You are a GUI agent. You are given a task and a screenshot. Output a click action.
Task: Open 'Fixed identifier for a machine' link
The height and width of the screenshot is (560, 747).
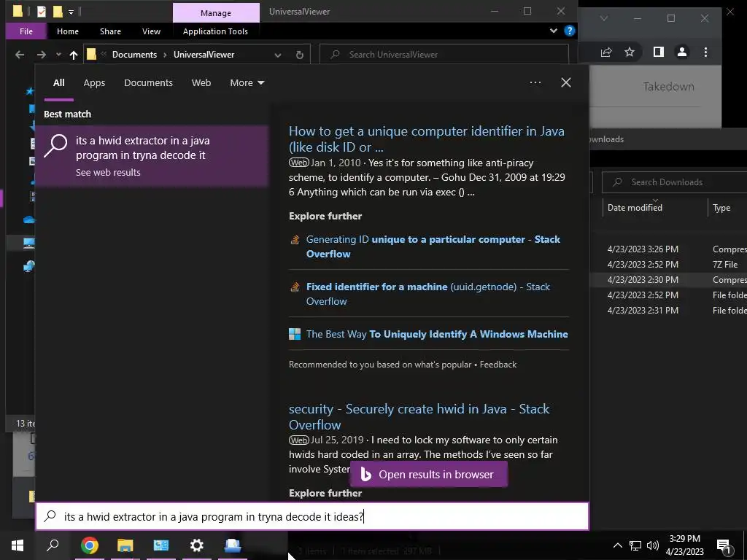click(427, 294)
